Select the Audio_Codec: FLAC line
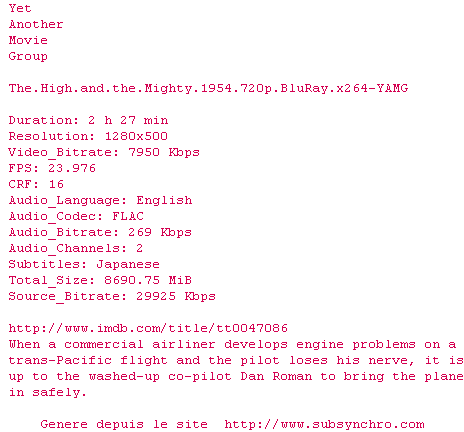The width and height of the screenshot is (464, 432). click(x=76, y=216)
